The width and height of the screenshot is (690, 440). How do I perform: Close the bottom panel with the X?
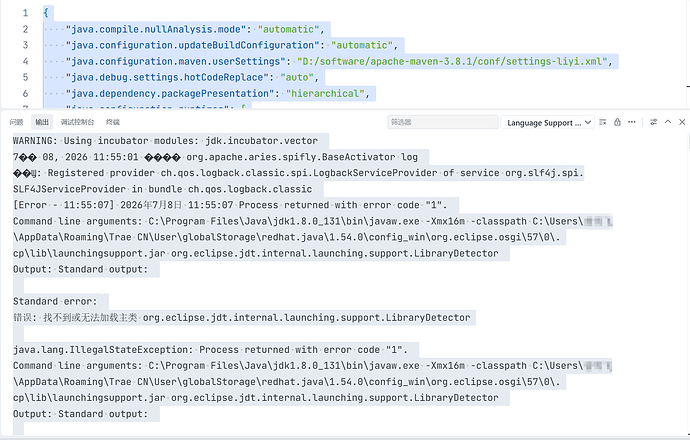coord(682,122)
